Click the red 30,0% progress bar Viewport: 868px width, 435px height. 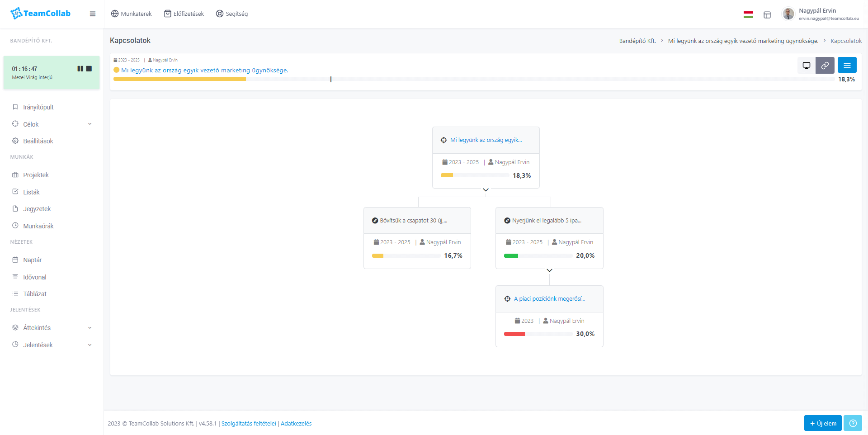pyautogui.click(x=538, y=334)
